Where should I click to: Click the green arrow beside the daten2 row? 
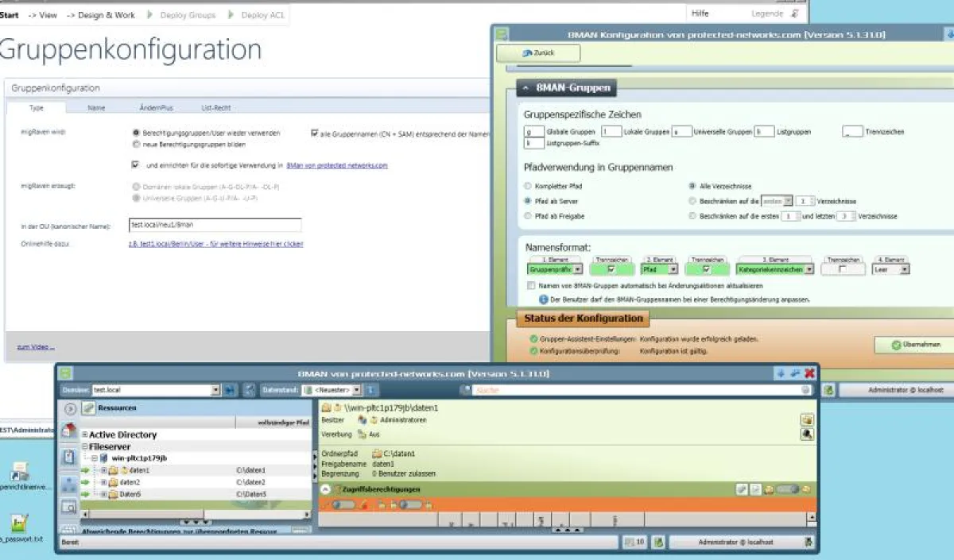pos(85,482)
